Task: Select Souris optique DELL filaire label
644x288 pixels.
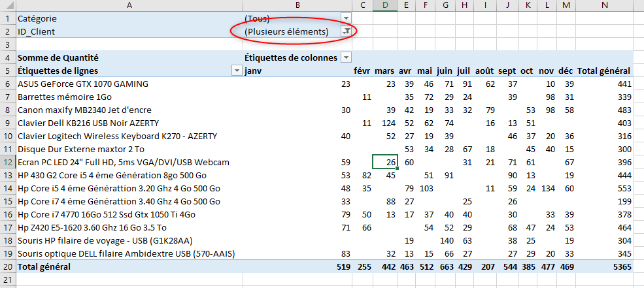Action: coord(126,254)
